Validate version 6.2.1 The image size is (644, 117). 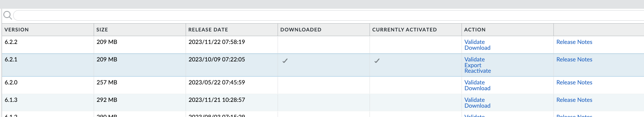pos(474,59)
